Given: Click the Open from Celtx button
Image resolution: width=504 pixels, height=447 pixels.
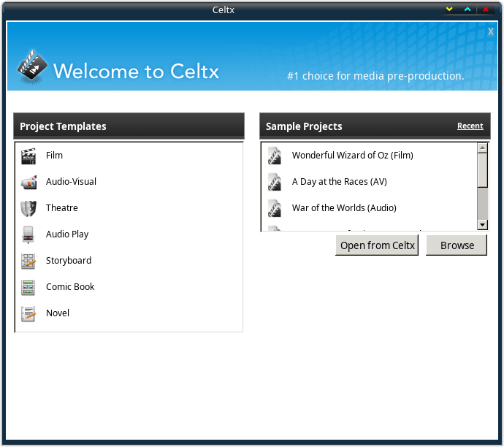Looking at the screenshot, I should coord(377,245).
